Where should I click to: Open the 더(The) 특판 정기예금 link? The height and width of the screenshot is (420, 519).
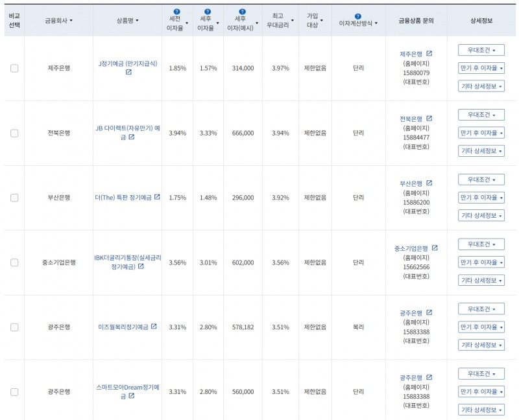pos(123,198)
